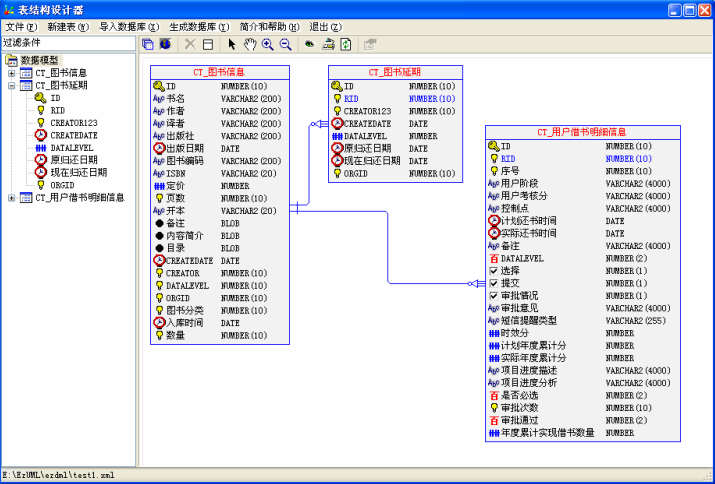
Task: Select CREATEDATE in the tree panel
Action: click(x=73, y=135)
